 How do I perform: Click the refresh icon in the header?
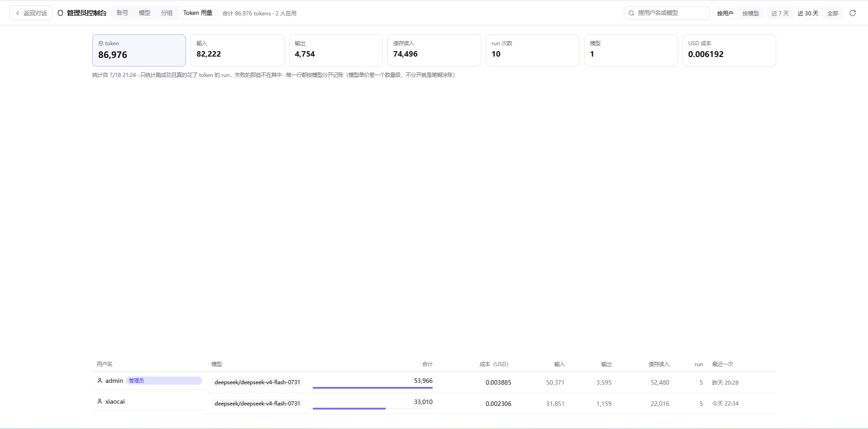[x=853, y=13]
